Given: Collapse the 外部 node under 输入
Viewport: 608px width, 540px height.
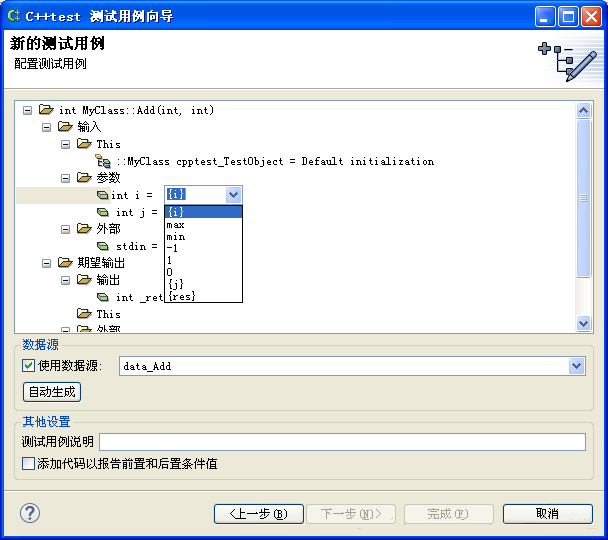Looking at the screenshot, I should [x=66, y=229].
